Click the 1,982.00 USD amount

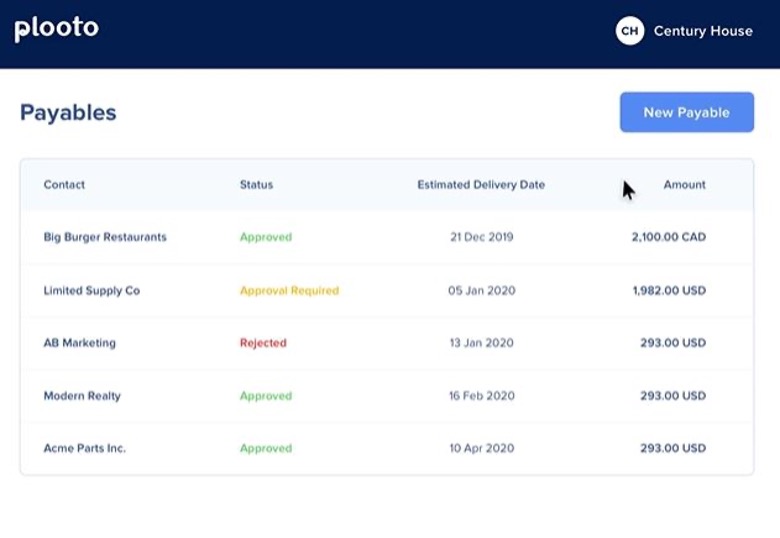669,290
